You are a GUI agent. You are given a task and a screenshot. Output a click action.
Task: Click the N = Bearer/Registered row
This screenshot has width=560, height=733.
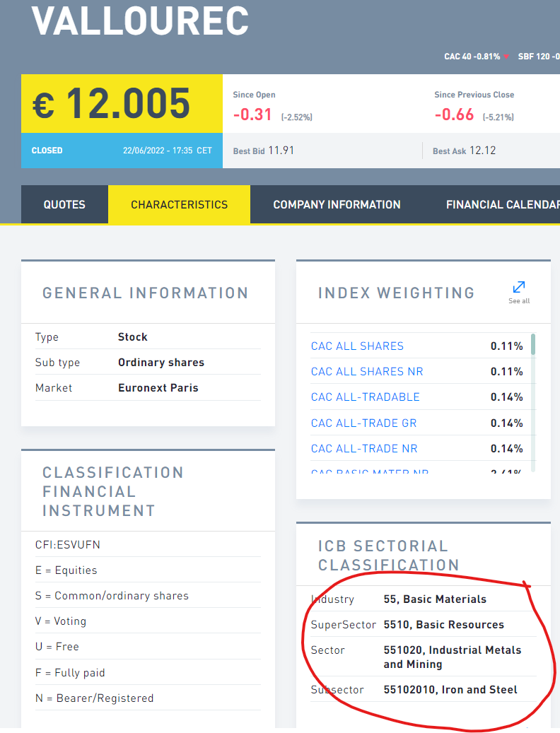click(x=148, y=698)
